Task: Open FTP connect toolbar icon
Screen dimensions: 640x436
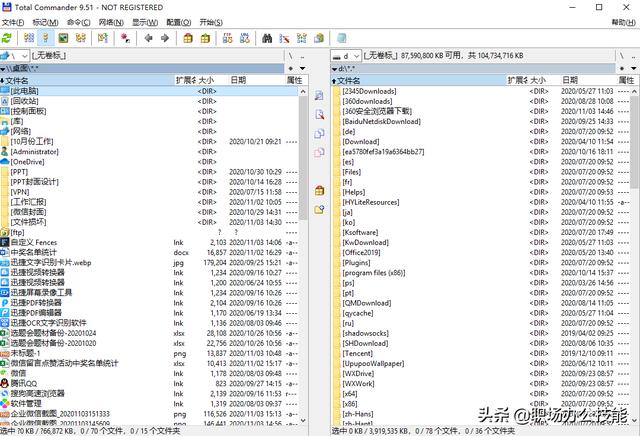Action: (x=227, y=38)
